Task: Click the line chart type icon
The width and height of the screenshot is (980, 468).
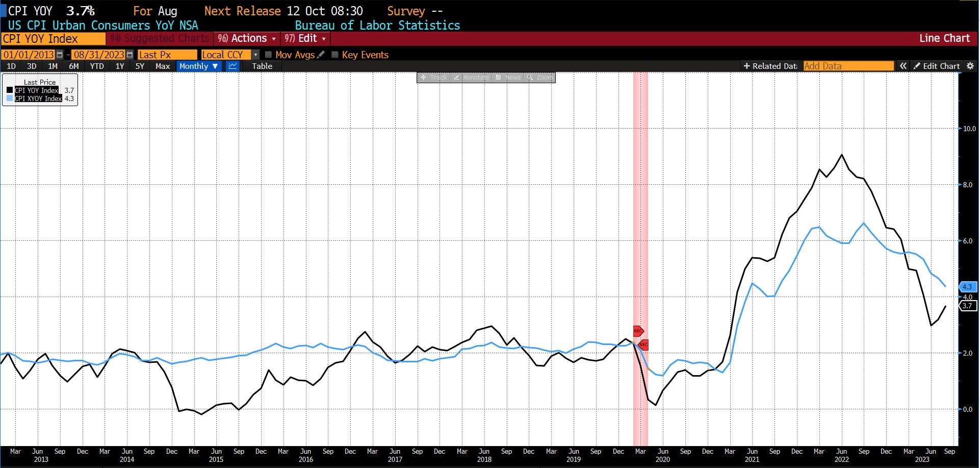Action: pos(233,66)
